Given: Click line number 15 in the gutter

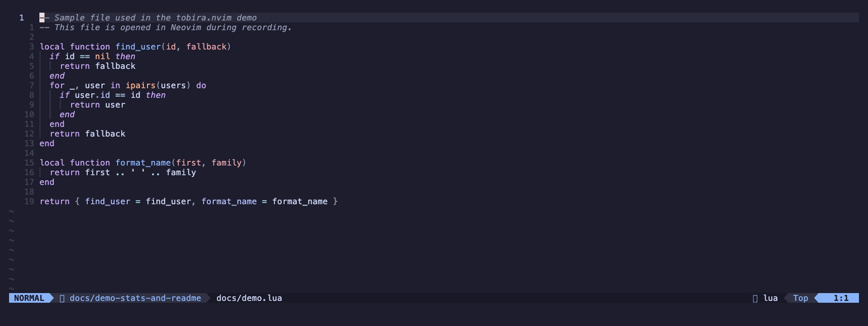Looking at the screenshot, I should click(29, 163).
